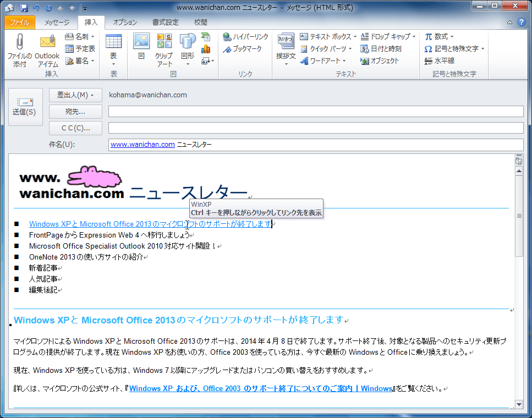The image size is (532, 418).
Task: Click the Subject (件名) field
Action: 316,145
